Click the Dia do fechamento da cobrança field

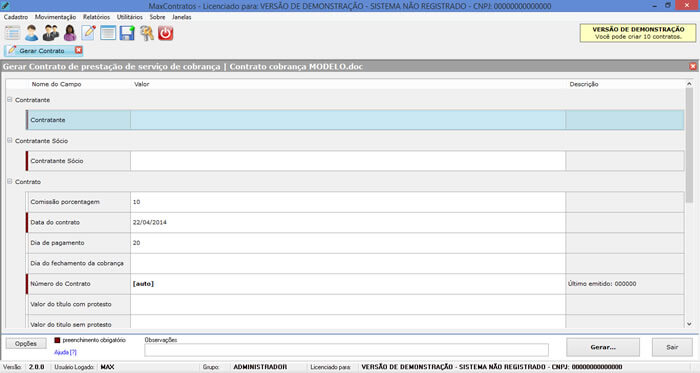point(348,263)
